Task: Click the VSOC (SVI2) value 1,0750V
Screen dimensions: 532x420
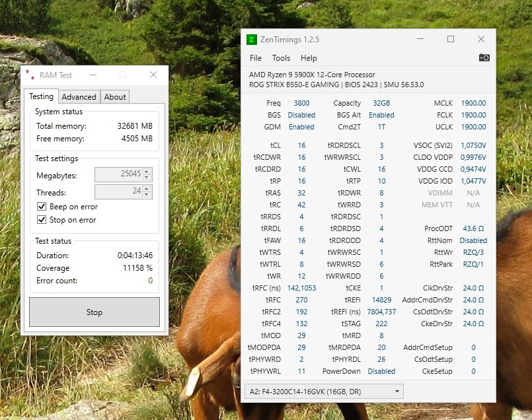Action: tap(473, 145)
